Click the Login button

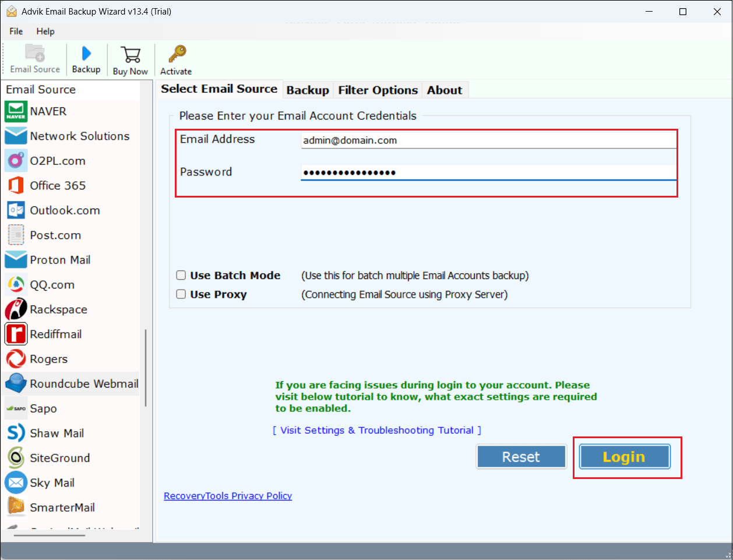pos(624,457)
